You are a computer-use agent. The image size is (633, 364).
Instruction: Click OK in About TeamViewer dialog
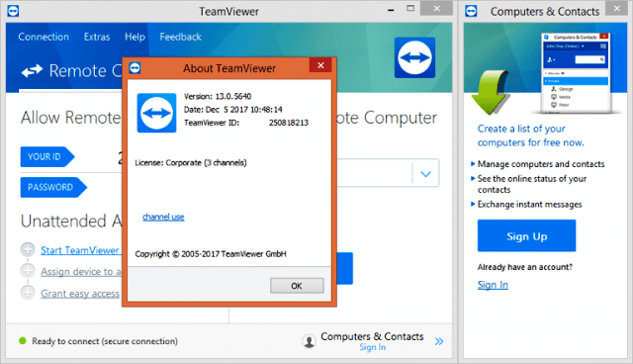[297, 286]
